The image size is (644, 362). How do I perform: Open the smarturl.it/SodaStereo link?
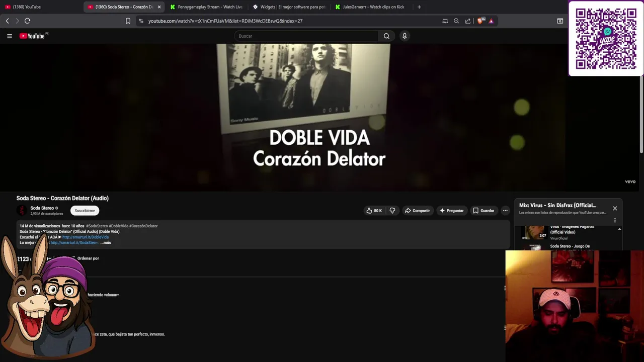pyautogui.click(x=74, y=243)
